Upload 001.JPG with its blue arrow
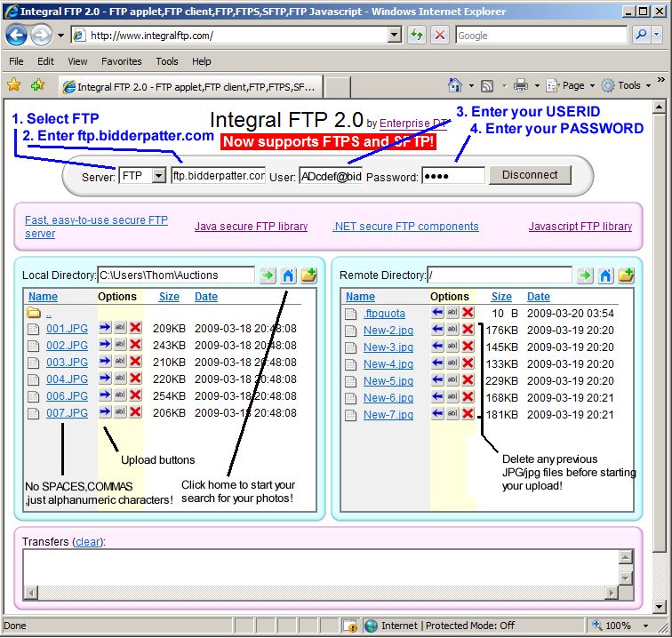The width and height of the screenshot is (672, 638). (105, 328)
